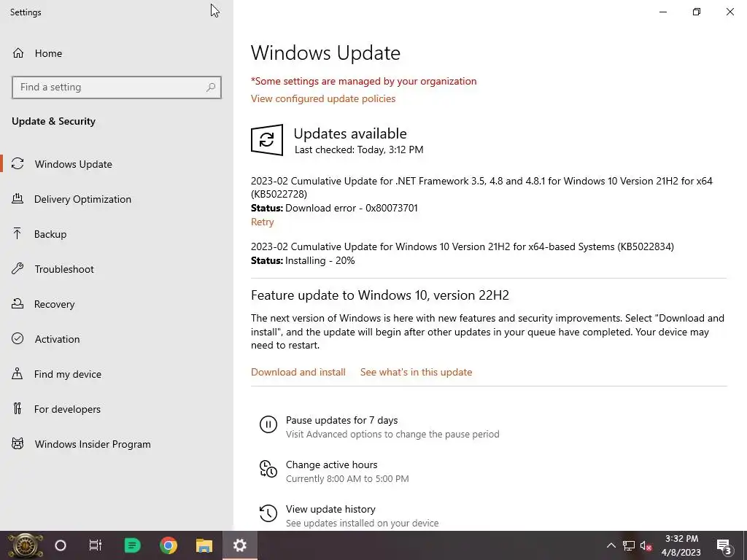Viewport: 747px width, 560px height.
Task: Click the Feature update to Windows 10 heading
Action: point(379,295)
